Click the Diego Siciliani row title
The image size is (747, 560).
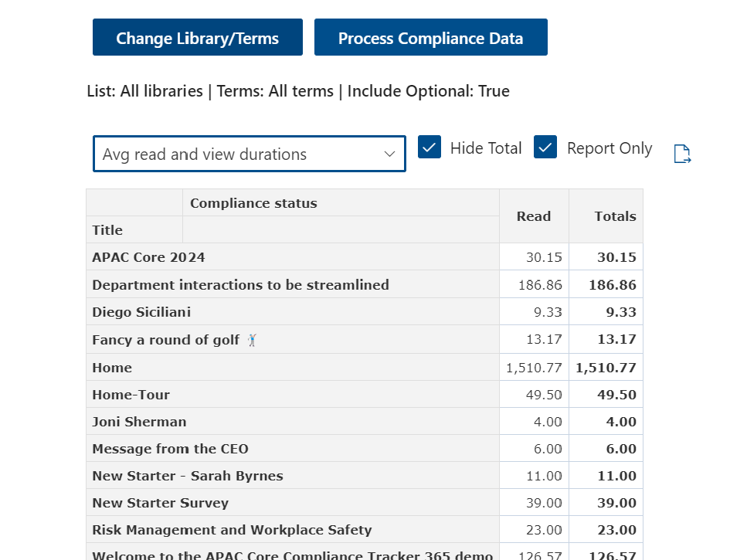(x=141, y=312)
